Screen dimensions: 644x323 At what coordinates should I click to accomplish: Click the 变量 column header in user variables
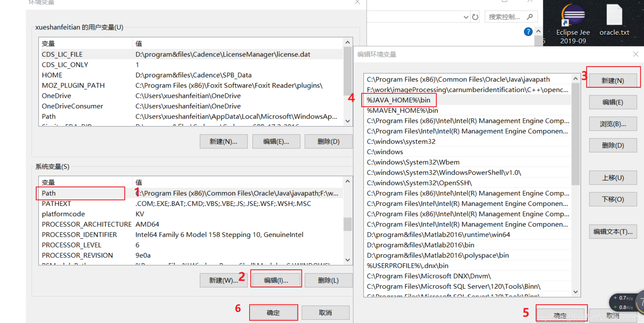86,44
